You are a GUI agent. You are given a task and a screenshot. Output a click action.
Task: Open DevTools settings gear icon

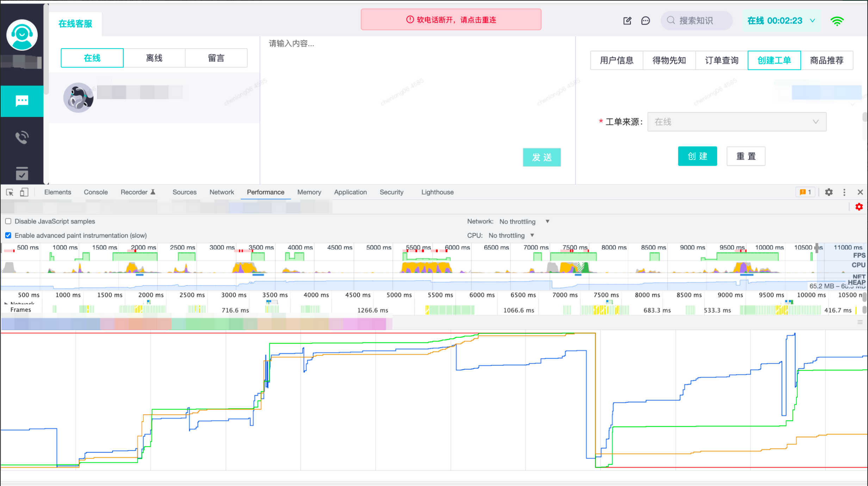[x=829, y=192]
